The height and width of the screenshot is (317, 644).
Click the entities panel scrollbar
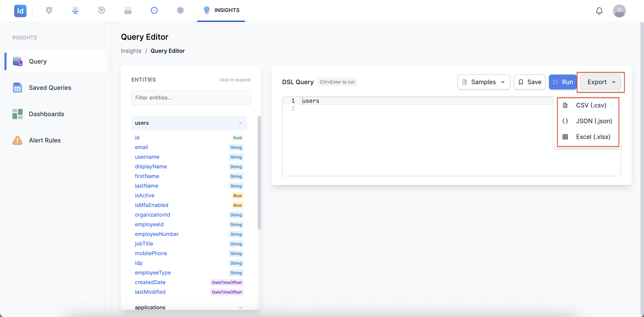click(259, 172)
